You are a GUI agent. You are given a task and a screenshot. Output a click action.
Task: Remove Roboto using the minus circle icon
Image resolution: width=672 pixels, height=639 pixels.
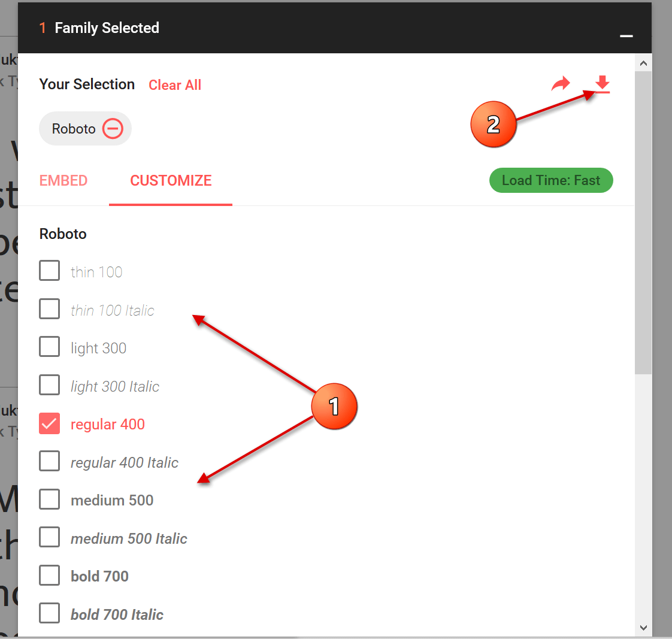coord(113,129)
